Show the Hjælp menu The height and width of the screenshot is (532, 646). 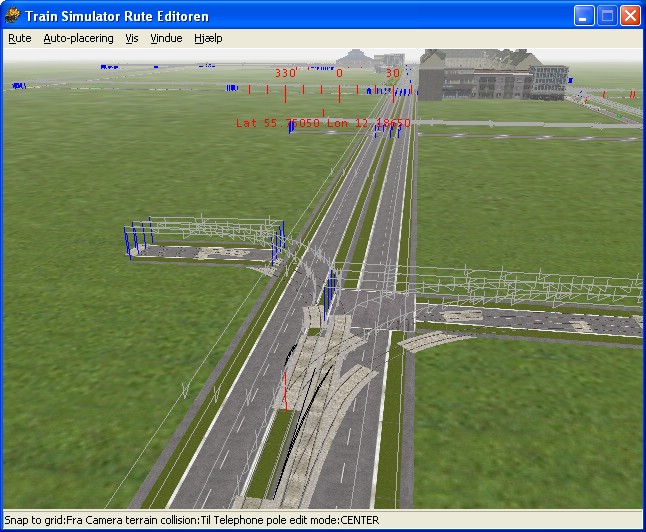click(x=208, y=38)
